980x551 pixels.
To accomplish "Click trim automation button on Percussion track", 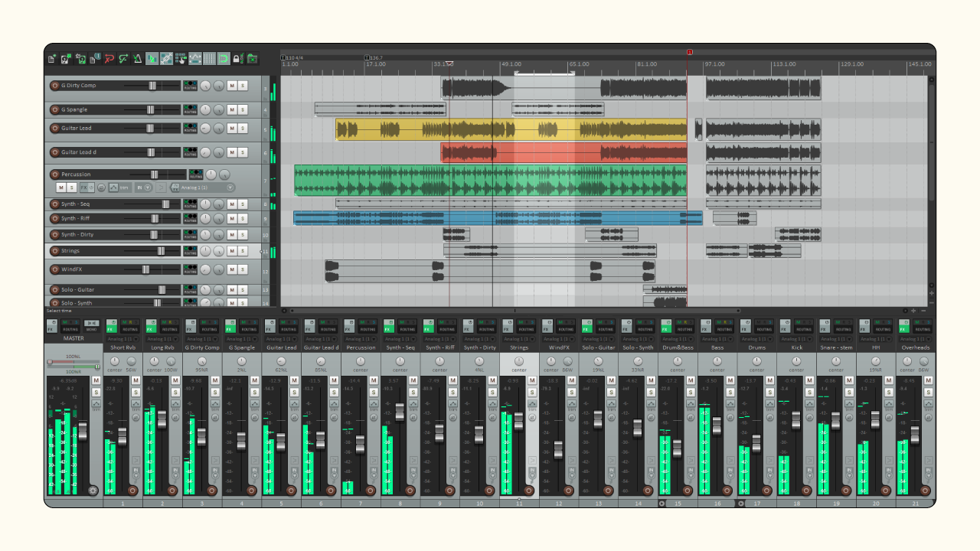I will [124, 187].
